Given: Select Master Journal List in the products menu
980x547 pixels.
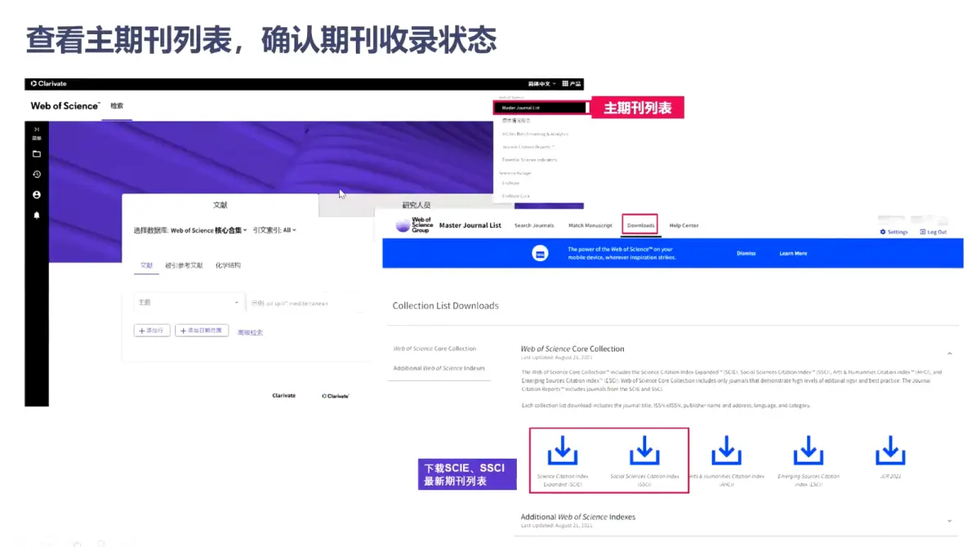Looking at the screenshot, I should 541,108.
